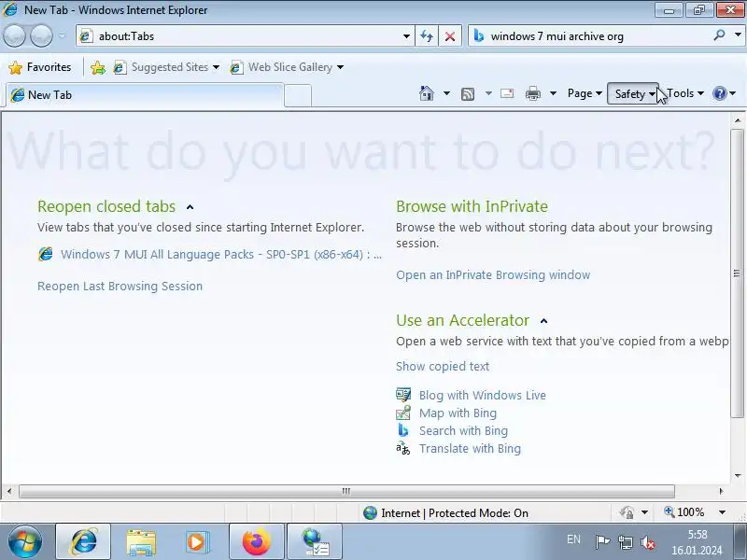Click Search with Bing accelerator
747x560 pixels.
coord(463,431)
